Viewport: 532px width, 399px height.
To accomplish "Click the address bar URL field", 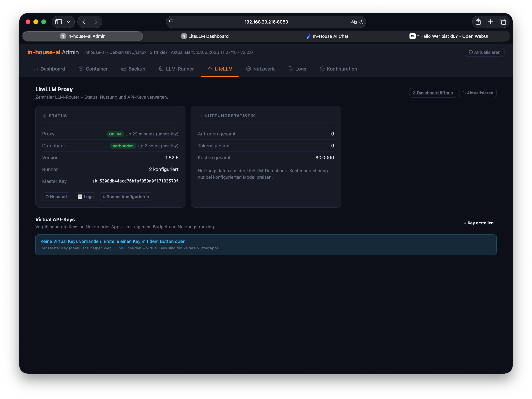I will [266, 22].
